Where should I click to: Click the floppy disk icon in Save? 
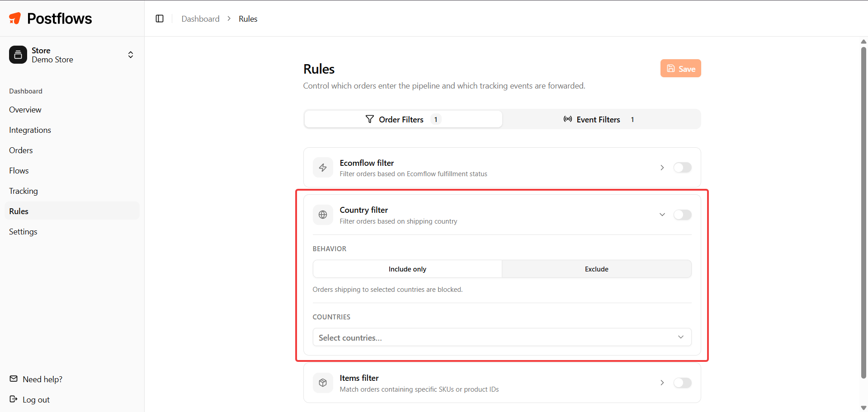pyautogui.click(x=671, y=69)
